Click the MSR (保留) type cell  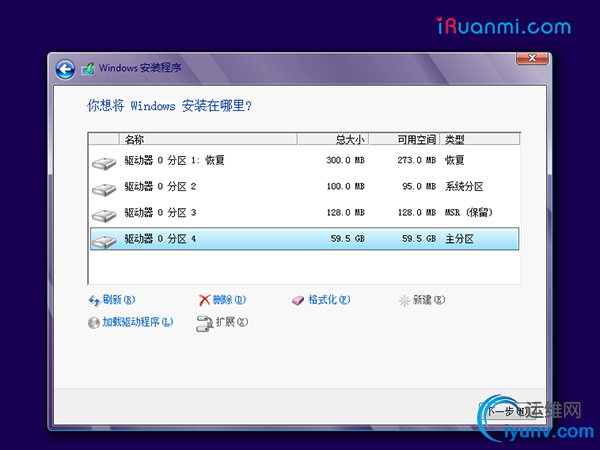point(469,212)
